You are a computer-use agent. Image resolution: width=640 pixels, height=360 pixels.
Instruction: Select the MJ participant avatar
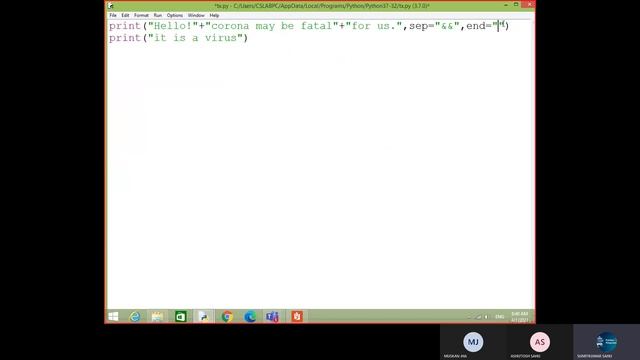473,342
